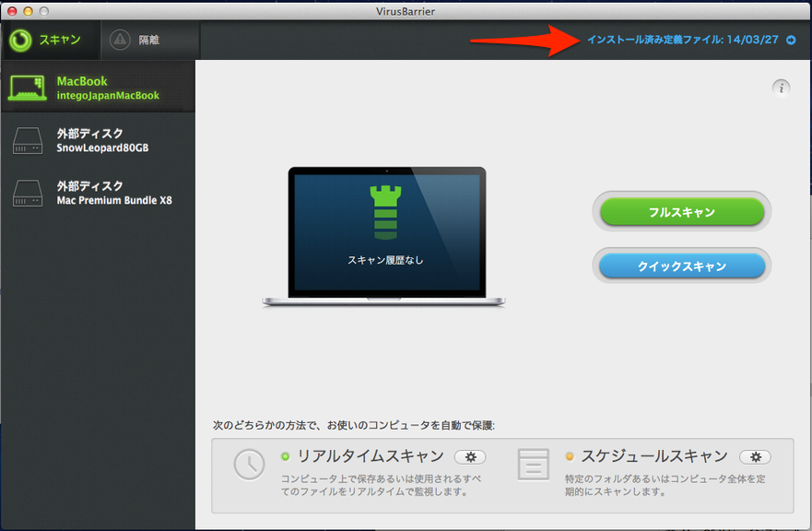This screenshot has height=531, width=812.
Task: Open the 隔離 quarantine tab
Action: coord(150,40)
